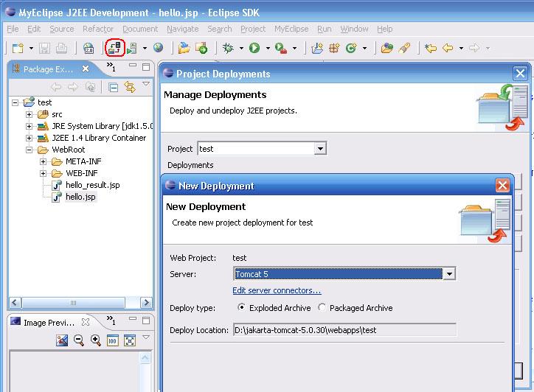Collapse the WebRoot folder node
Viewport: 534px width, 392px height.
click(x=30, y=150)
